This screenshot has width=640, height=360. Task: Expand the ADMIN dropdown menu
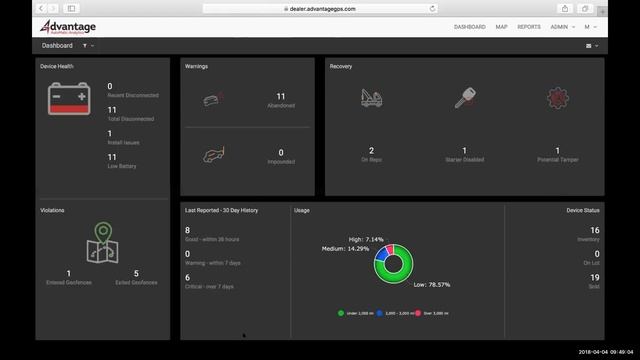(x=562, y=27)
